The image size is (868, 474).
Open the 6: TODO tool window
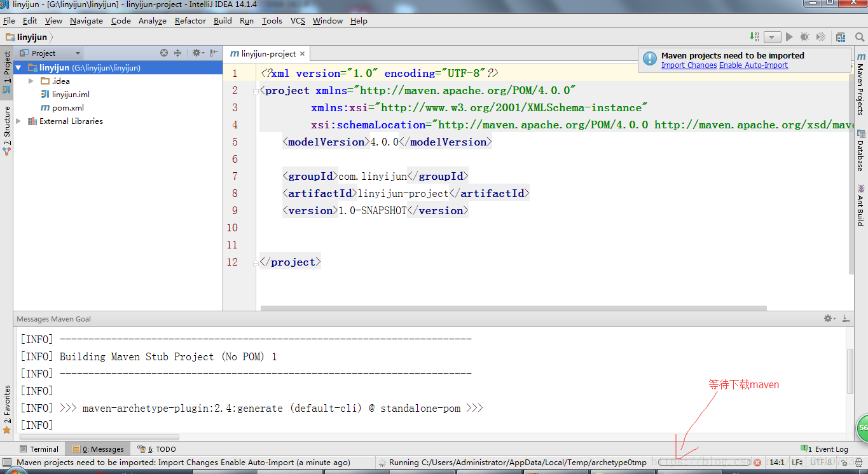tap(157, 449)
